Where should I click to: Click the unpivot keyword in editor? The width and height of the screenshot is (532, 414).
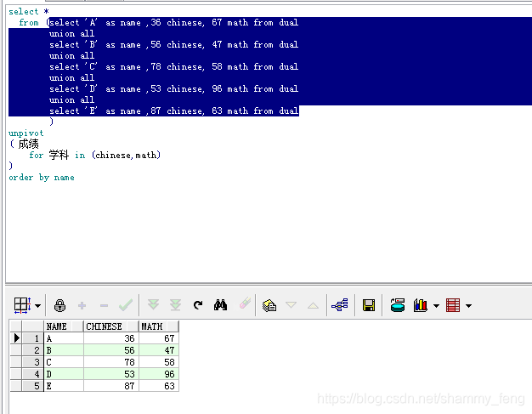[x=26, y=133]
